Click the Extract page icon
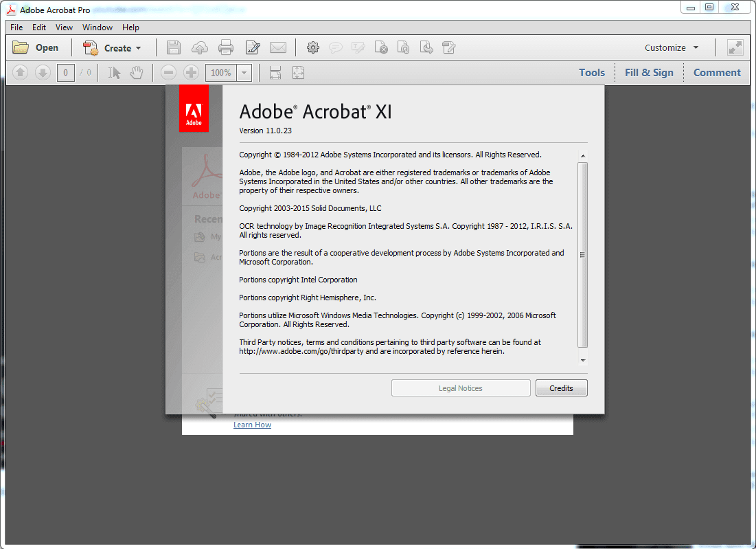Viewport: 756px width, 549px height. [x=426, y=47]
